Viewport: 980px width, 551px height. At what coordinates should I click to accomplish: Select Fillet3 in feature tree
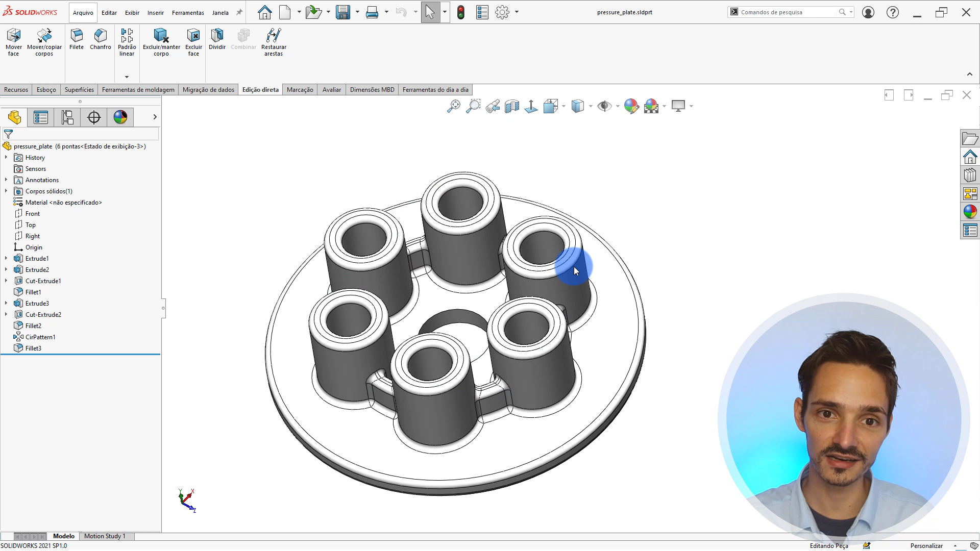[33, 348]
